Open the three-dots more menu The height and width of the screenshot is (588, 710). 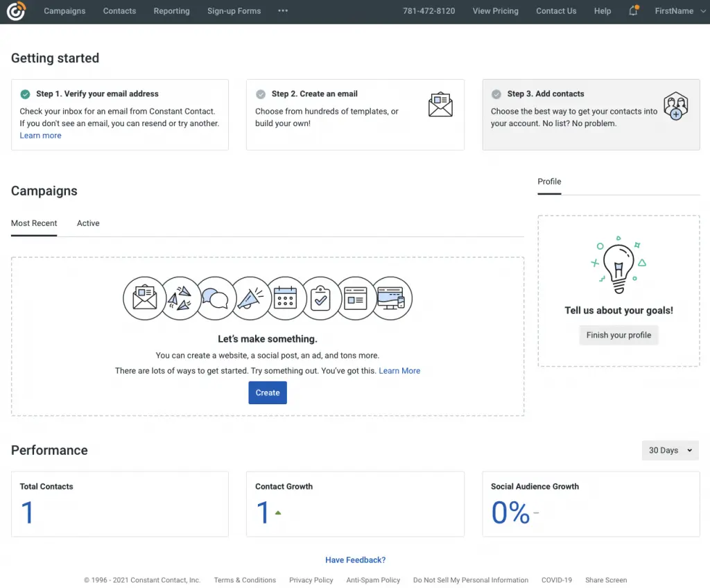point(283,10)
